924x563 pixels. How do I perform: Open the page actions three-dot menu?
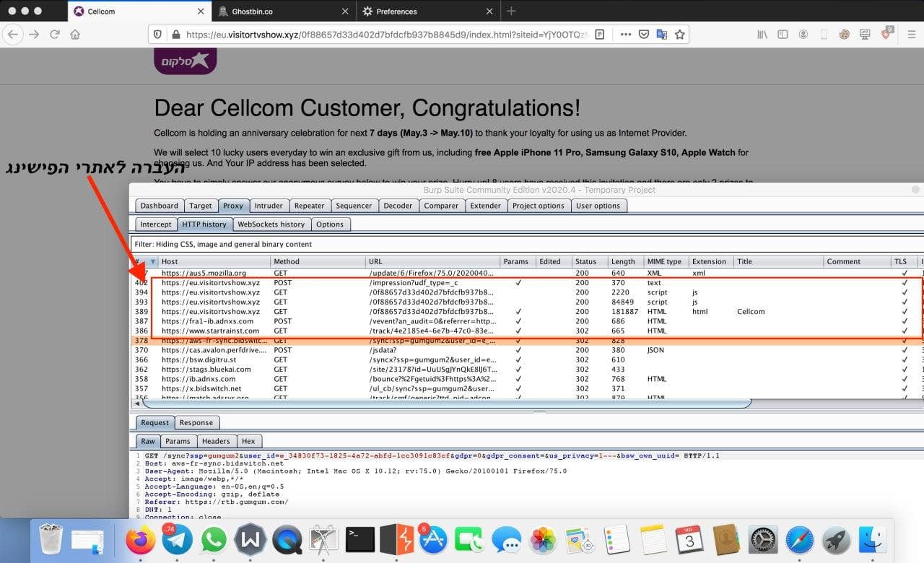coord(626,34)
